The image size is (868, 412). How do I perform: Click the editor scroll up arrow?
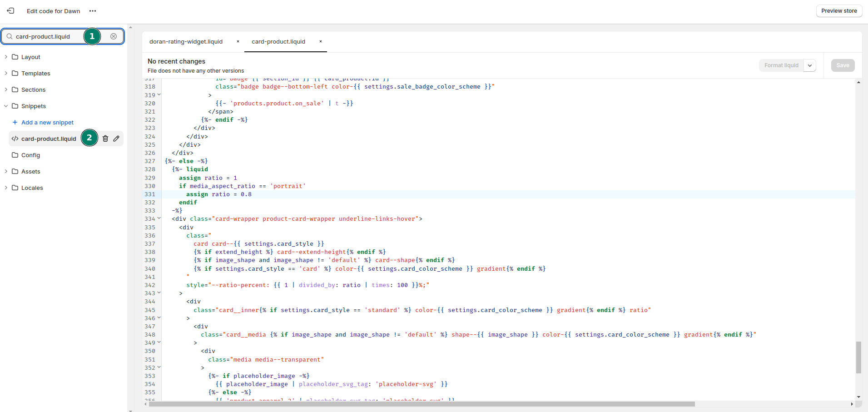(x=858, y=82)
